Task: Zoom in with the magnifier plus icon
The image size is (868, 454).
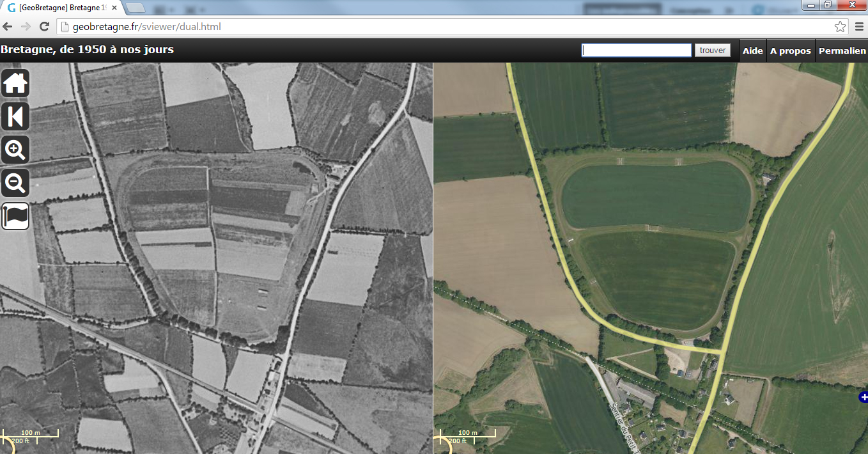Action: (x=15, y=150)
